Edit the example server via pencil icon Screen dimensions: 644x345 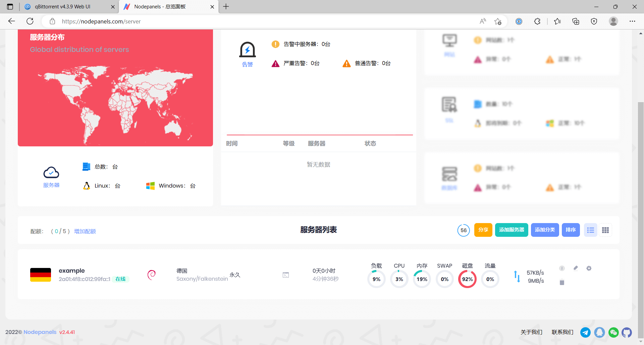click(576, 268)
